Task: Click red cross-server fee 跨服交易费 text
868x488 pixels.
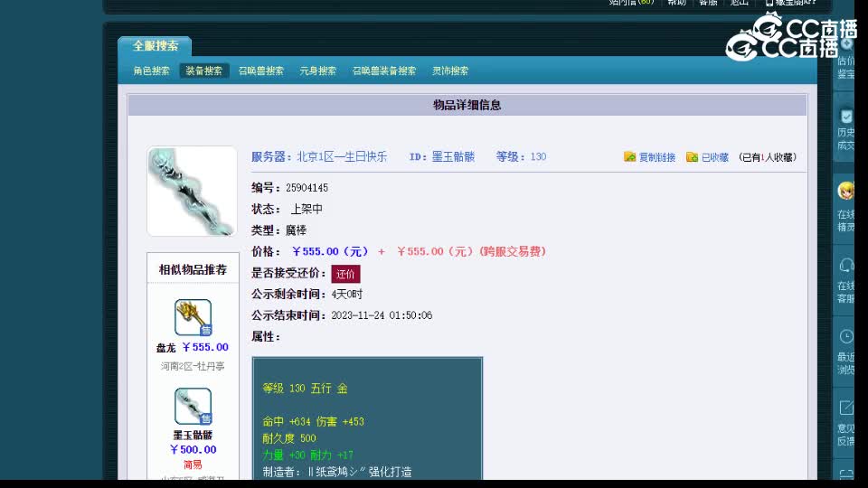Action: click(513, 252)
